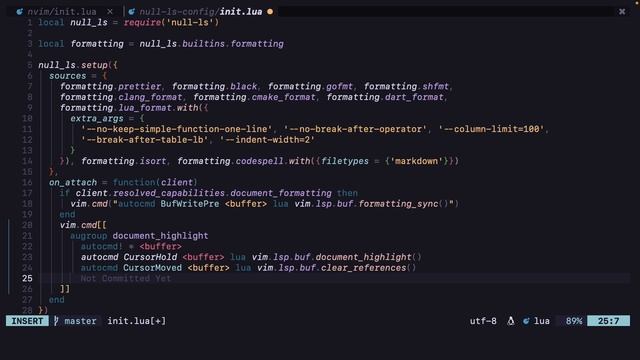Click formatting.shfmt on line 7

(x=406, y=87)
